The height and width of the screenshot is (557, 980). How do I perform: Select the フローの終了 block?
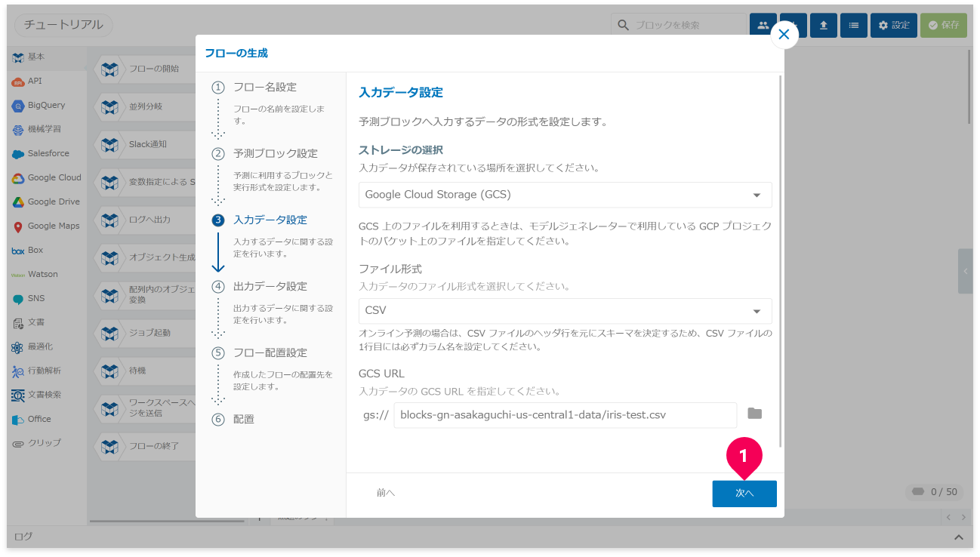click(x=145, y=446)
